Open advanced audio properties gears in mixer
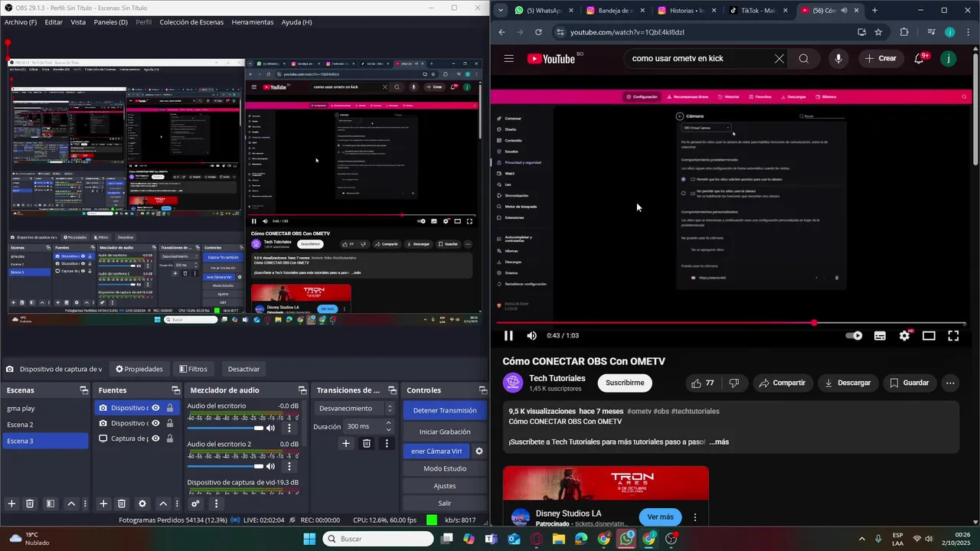Image resolution: width=980 pixels, height=551 pixels. [195, 504]
